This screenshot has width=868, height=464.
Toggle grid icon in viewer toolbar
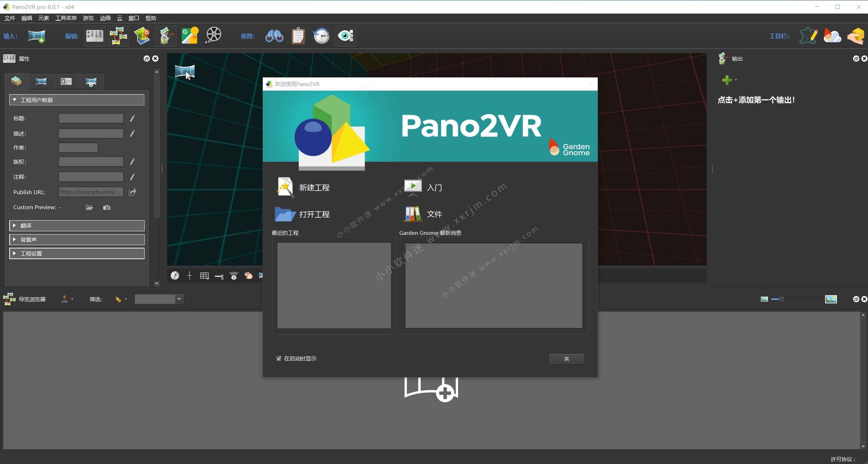205,276
